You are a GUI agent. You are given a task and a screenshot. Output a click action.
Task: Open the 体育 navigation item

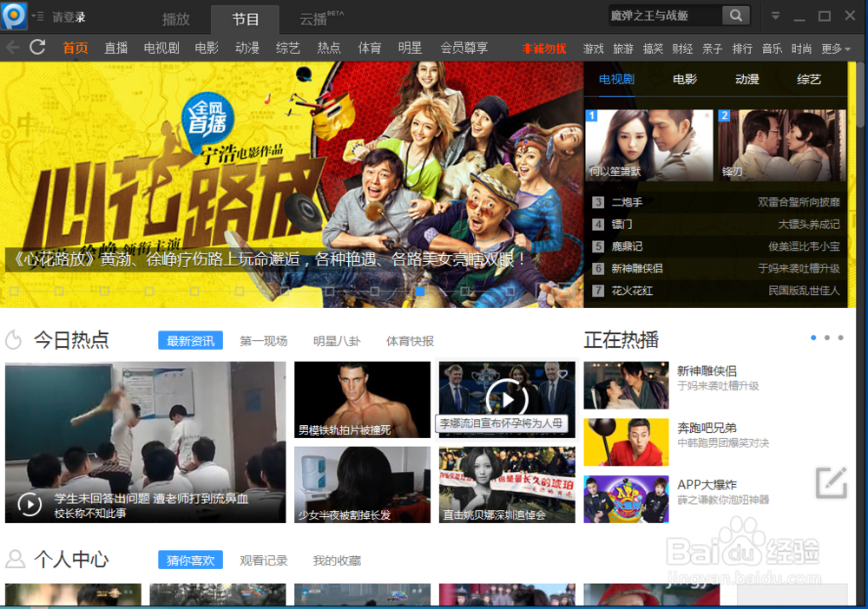click(369, 48)
